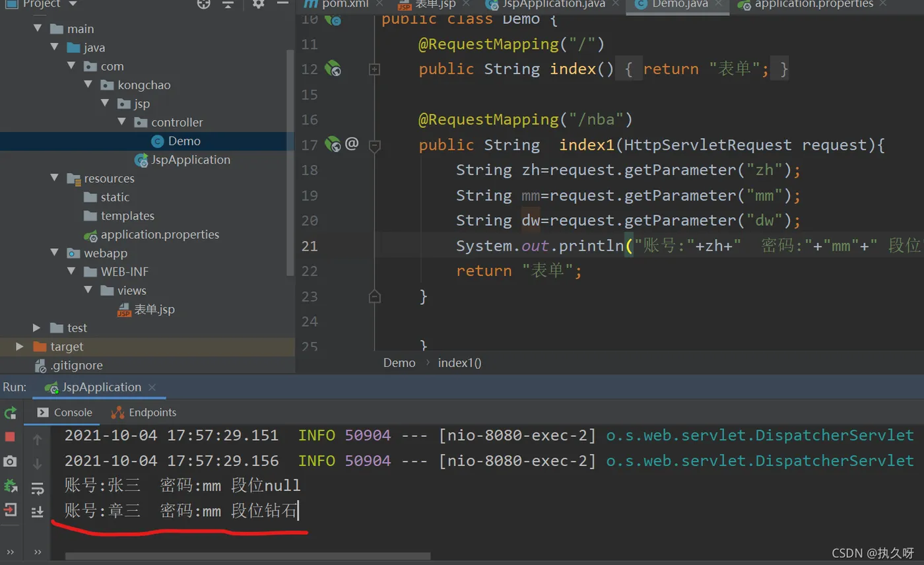Toggle scroll to end of console
Image resolution: width=924 pixels, height=565 pixels.
tap(38, 512)
